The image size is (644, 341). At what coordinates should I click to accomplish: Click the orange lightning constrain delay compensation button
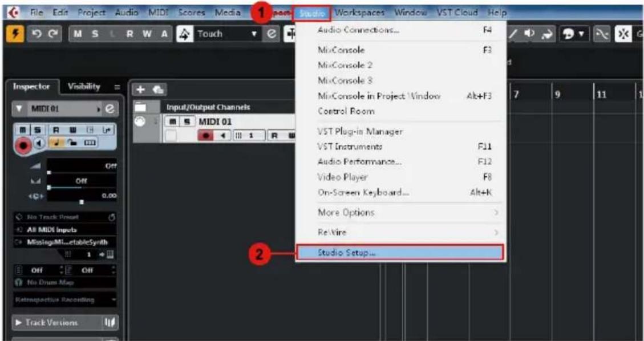[14, 34]
